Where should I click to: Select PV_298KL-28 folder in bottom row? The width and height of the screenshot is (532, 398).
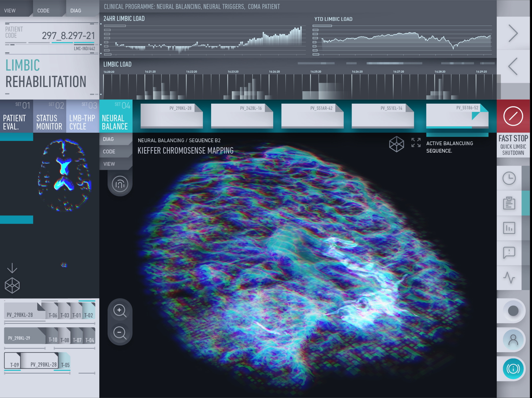click(x=40, y=361)
